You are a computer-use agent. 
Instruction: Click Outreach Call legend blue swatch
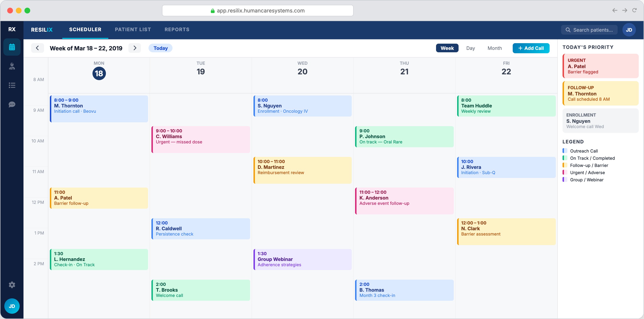pyautogui.click(x=564, y=151)
